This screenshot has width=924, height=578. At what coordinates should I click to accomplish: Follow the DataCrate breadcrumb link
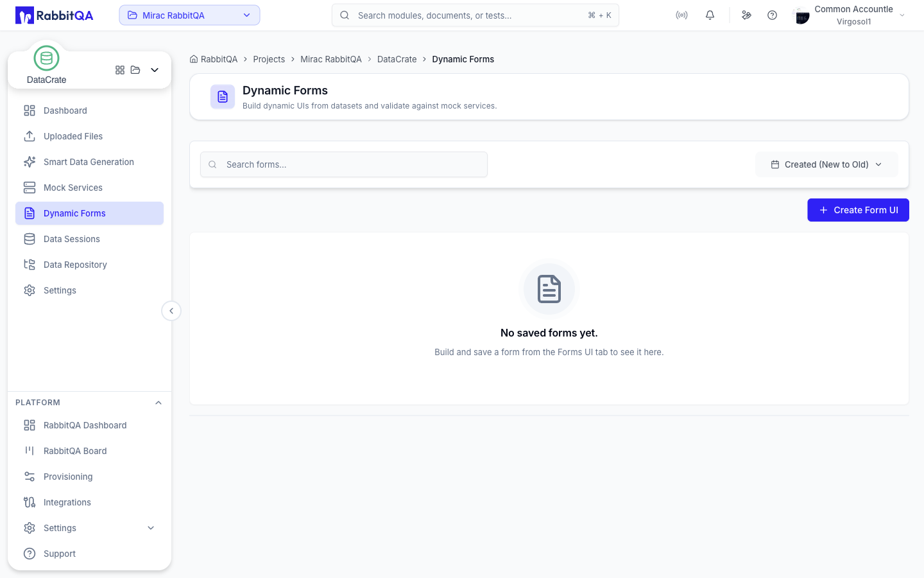(x=397, y=59)
